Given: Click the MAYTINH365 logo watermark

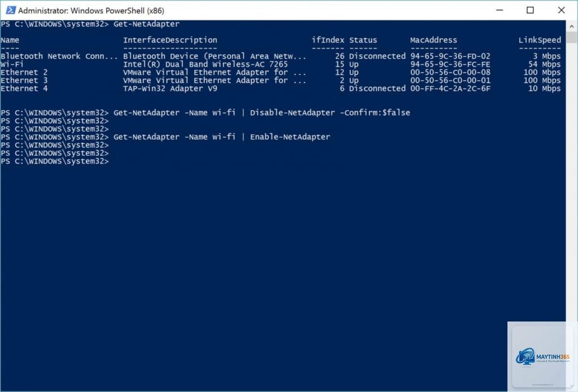Looking at the screenshot, I should coord(542,356).
